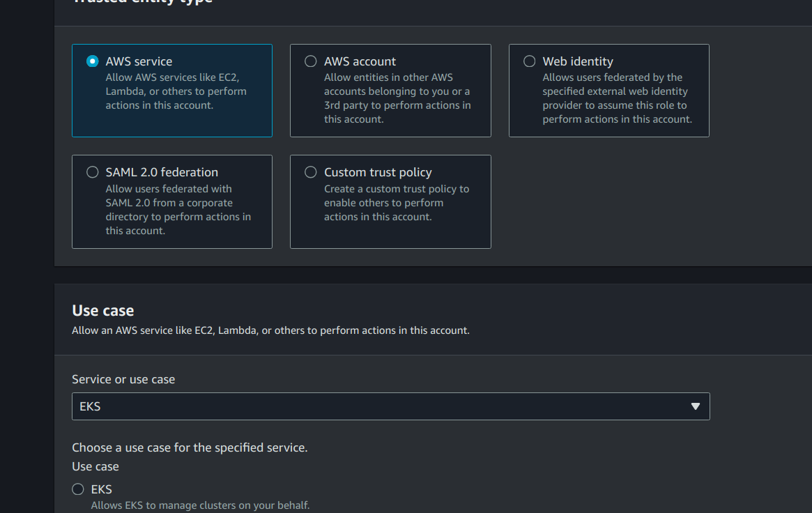Pick the Web identity radio button
812x513 pixels.
point(529,61)
